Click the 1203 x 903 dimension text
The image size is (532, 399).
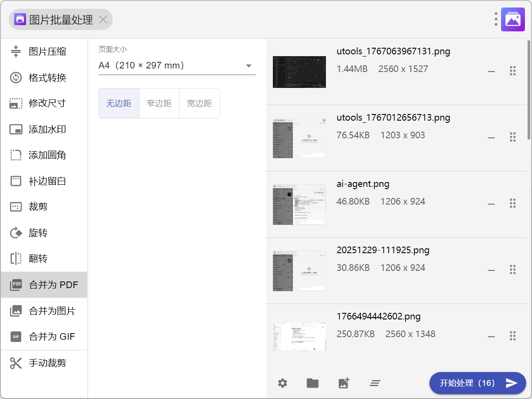click(x=402, y=135)
